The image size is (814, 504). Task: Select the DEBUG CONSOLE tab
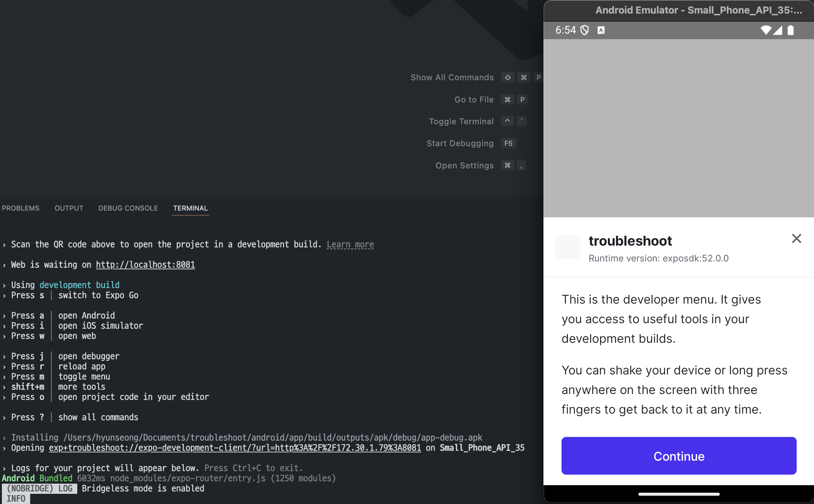click(x=128, y=208)
